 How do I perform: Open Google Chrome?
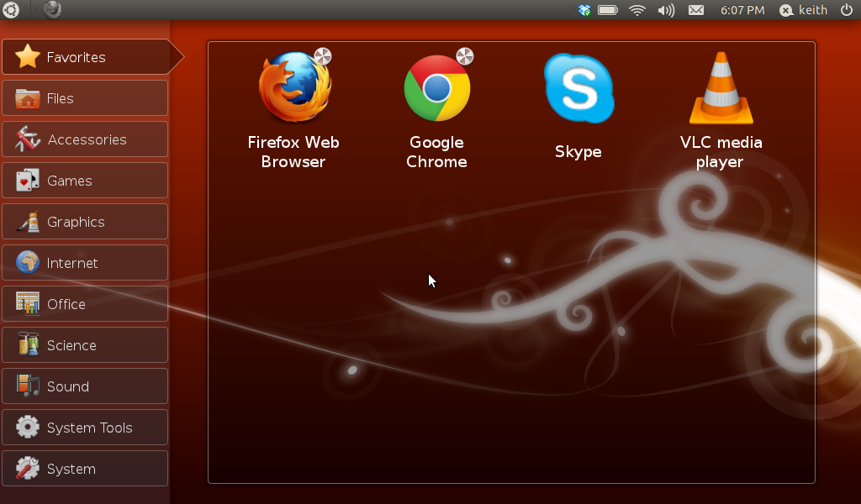pyautogui.click(x=436, y=86)
